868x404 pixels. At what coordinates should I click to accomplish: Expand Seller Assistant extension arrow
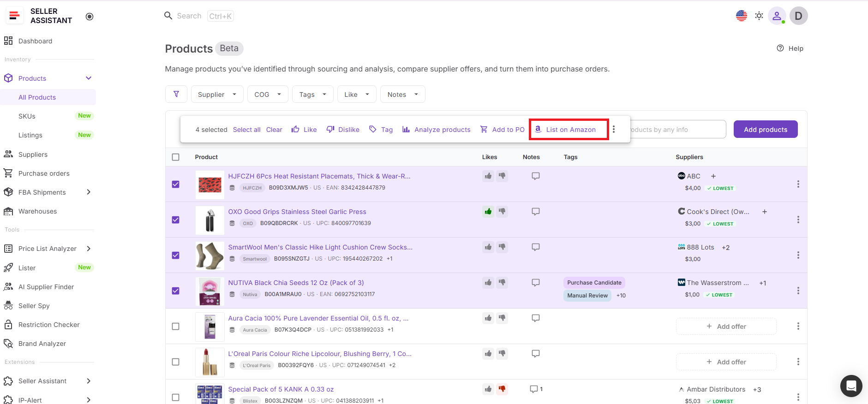pos(89,381)
